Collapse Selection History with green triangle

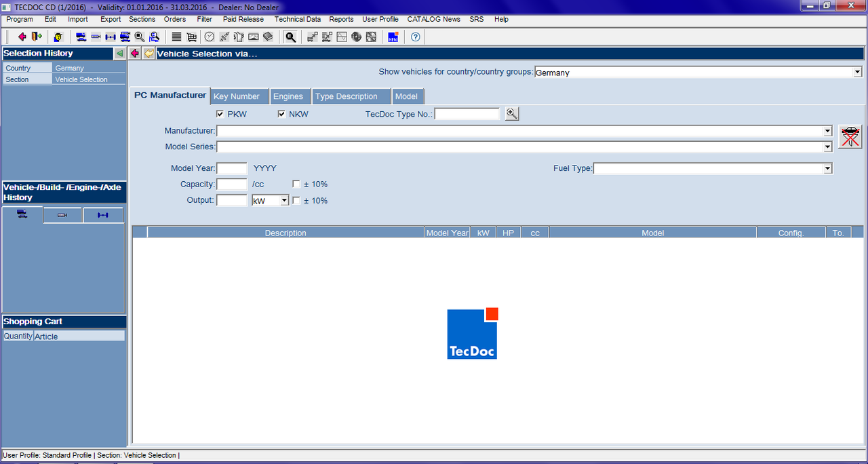[x=119, y=53]
